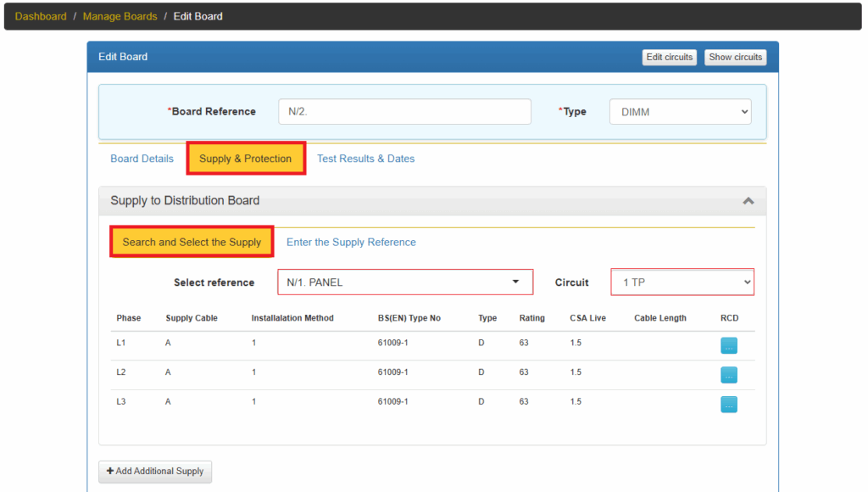868x492 pixels.
Task: Open Manage Boards breadcrumb link
Action: point(120,16)
